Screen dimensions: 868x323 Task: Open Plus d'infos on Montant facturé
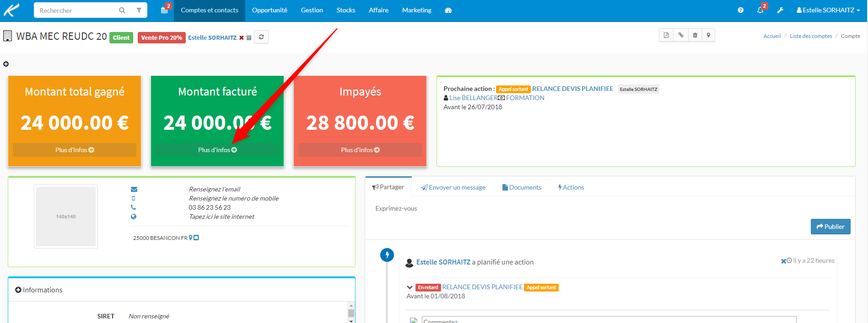point(217,150)
